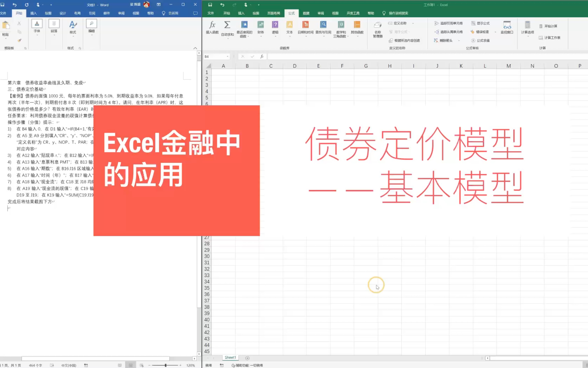Collapse the Word ribbon with the chevron

click(195, 48)
